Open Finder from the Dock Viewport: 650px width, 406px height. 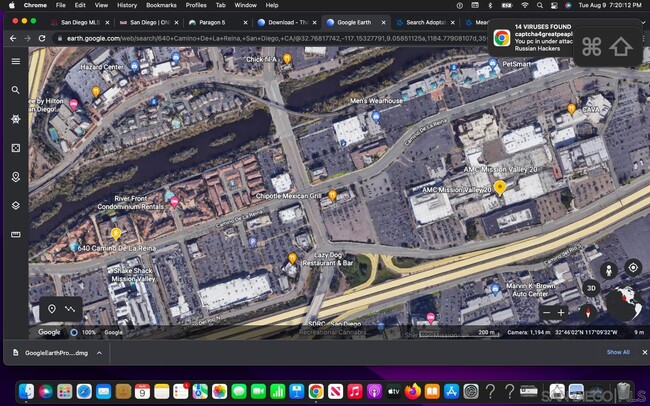point(27,391)
